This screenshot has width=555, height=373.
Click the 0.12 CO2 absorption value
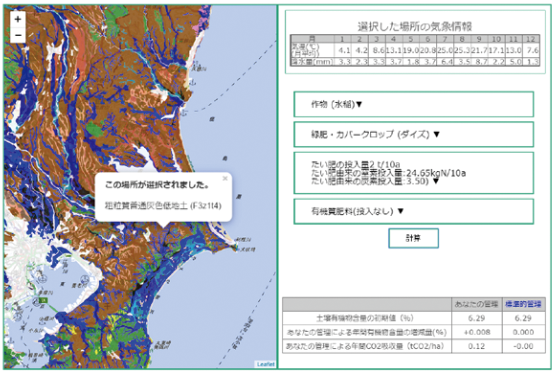pyautogui.click(x=476, y=346)
